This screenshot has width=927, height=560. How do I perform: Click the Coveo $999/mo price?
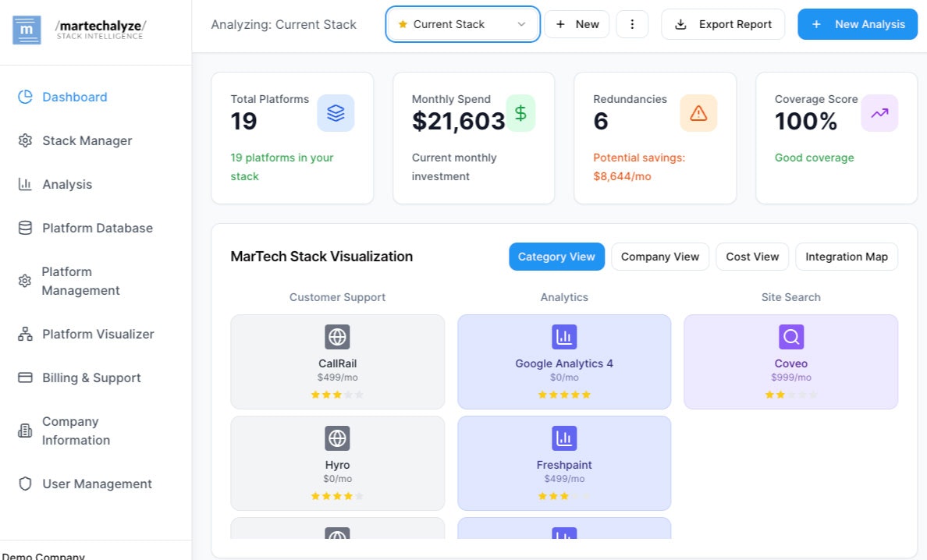point(791,377)
